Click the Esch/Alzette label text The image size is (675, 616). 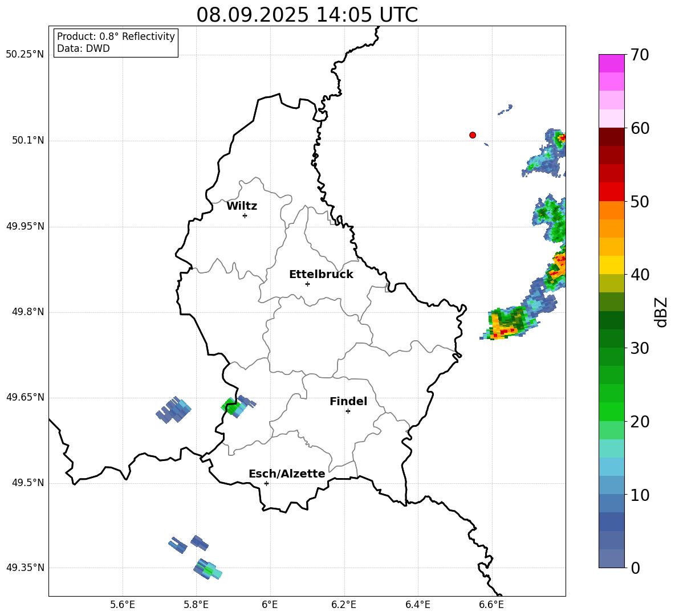(x=287, y=474)
